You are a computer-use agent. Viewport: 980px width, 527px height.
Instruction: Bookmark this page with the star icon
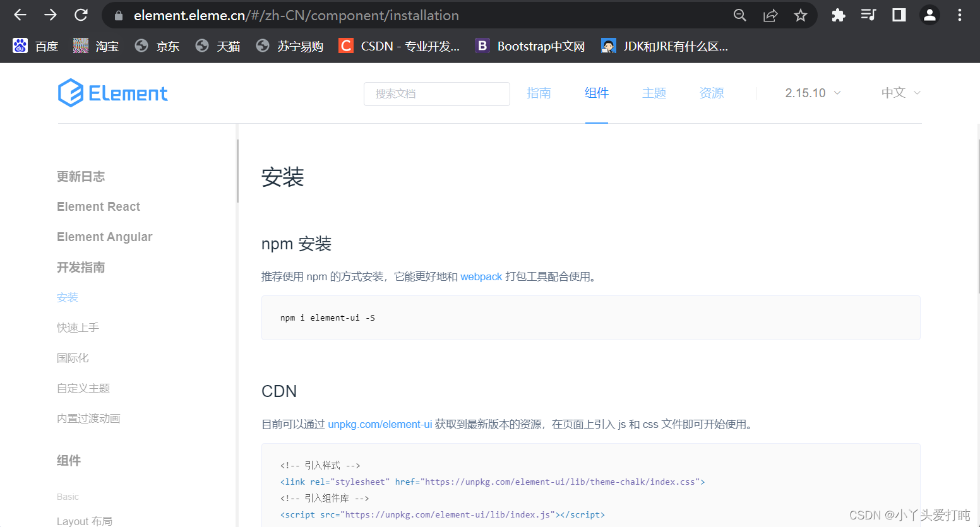(x=801, y=15)
